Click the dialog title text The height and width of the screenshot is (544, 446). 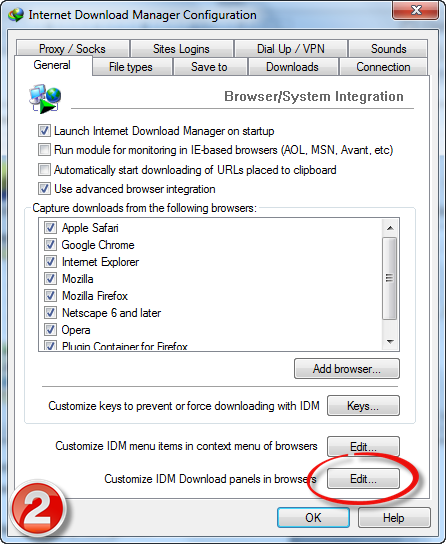tap(143, 15)
